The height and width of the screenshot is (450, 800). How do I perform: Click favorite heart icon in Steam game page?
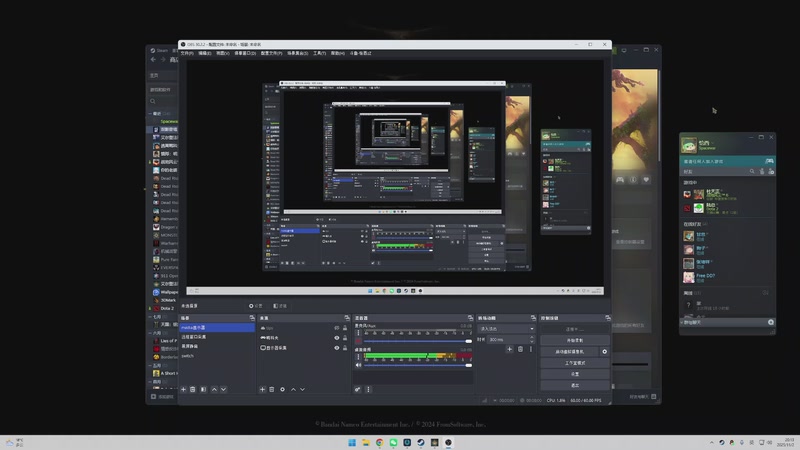click(x=646, y=180)
